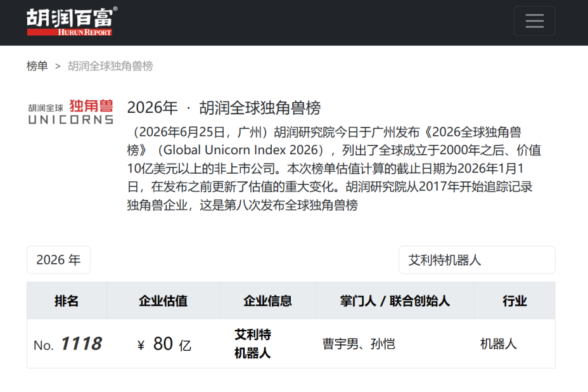Go to the 榜单 breadcrumb link

point(37,66)
